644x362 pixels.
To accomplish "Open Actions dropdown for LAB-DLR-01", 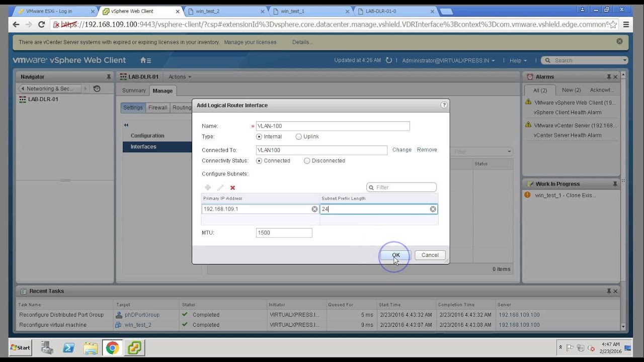I will coord(180,77).
